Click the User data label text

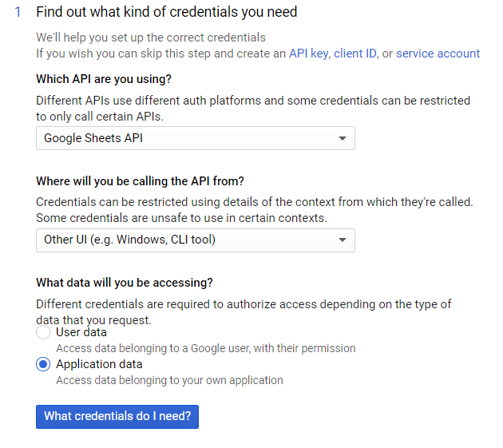tap(81, 332)
